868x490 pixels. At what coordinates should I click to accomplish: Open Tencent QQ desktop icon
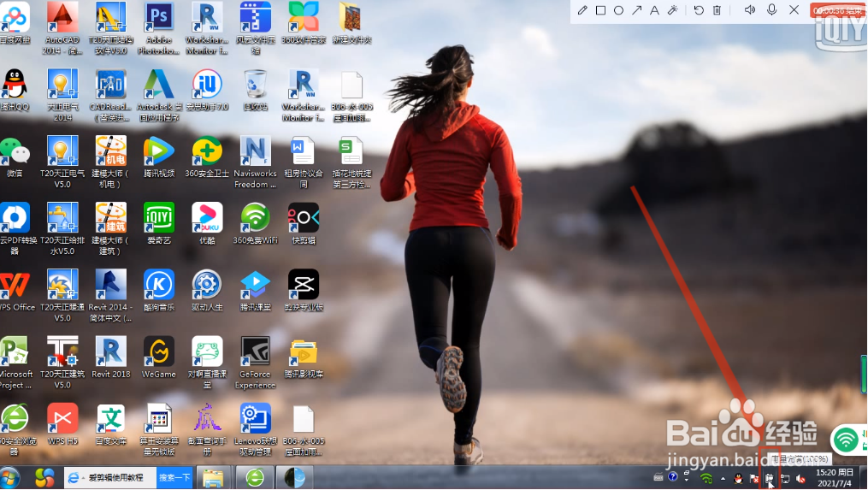(x=15, y=90)
